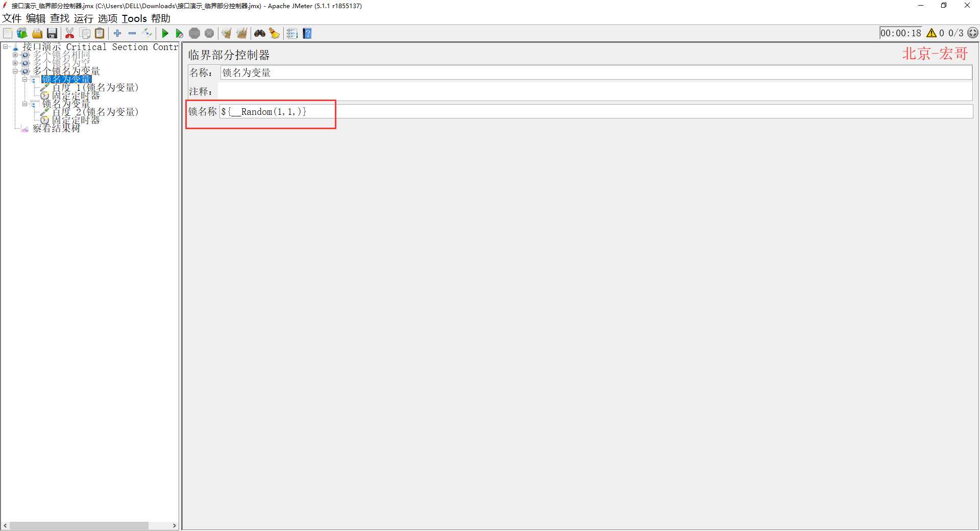The width and height of the screenshot is (980, 531).
Task: Click the Clear All results icon
Action: (x=242, y=33)
